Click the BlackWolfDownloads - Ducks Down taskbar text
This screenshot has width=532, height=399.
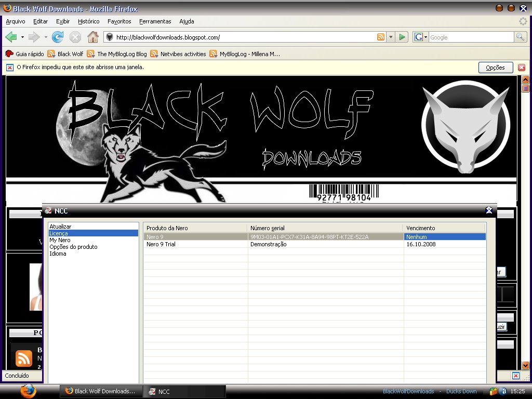(x=430, y=391)
